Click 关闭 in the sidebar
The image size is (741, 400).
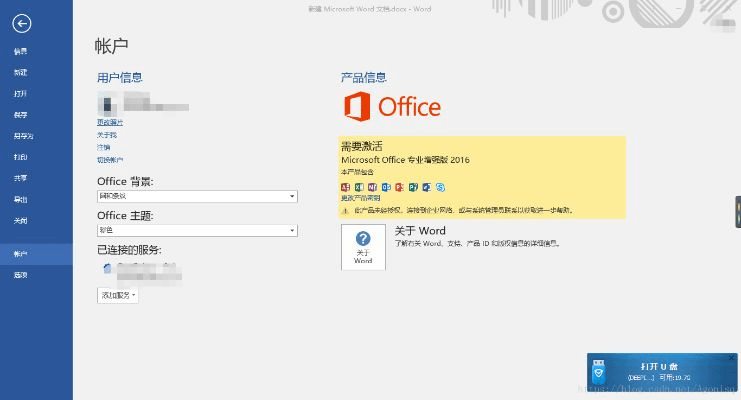(x=20, y=220)
